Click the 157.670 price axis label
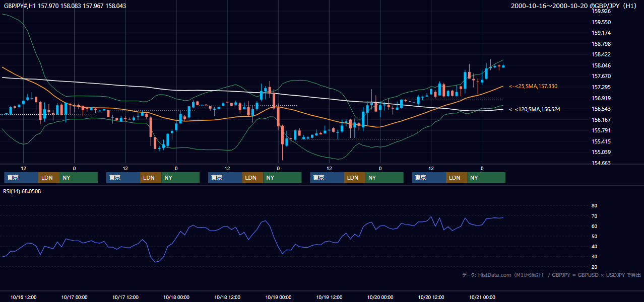Image resolution: width=644 pixels, height=302 pixels. pyautogui.click(x=601, y=76)
